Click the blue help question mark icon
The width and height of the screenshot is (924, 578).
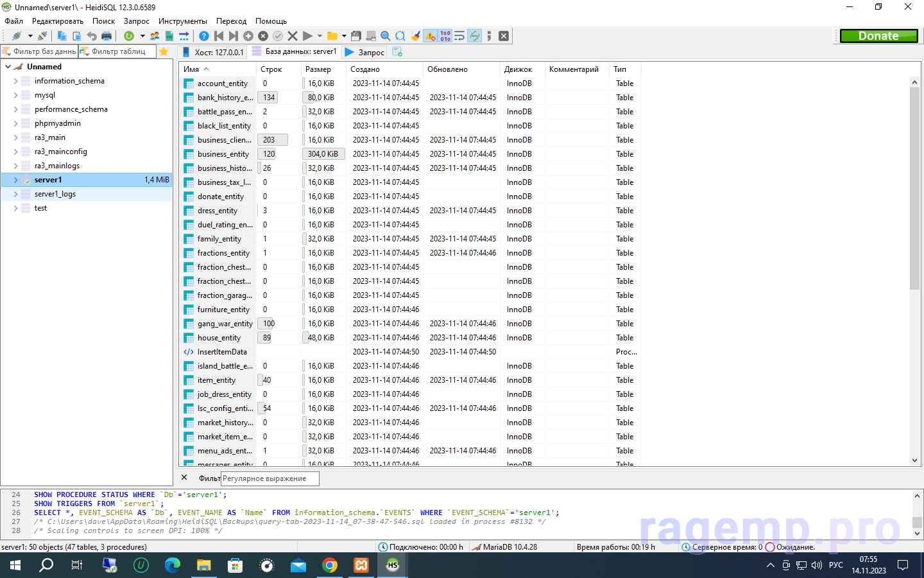[204, 36]
